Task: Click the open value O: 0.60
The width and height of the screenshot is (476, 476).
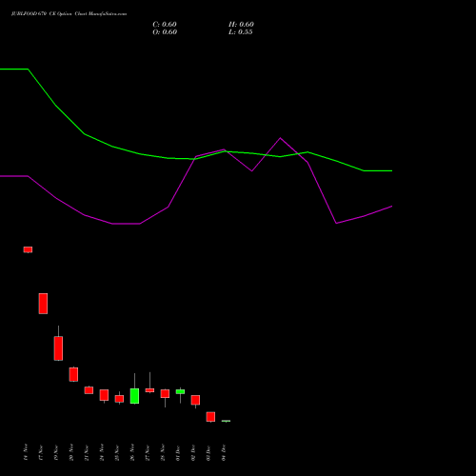Action: coord(165,32)
